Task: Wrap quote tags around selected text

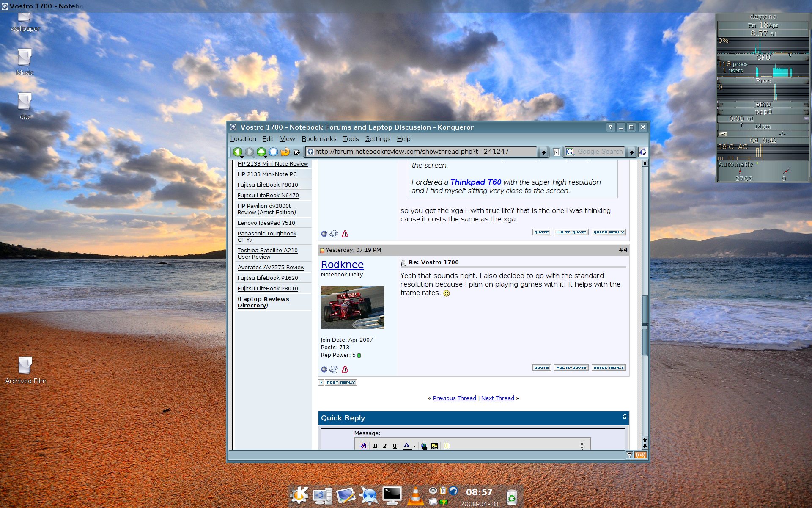Action: (446, 446)
